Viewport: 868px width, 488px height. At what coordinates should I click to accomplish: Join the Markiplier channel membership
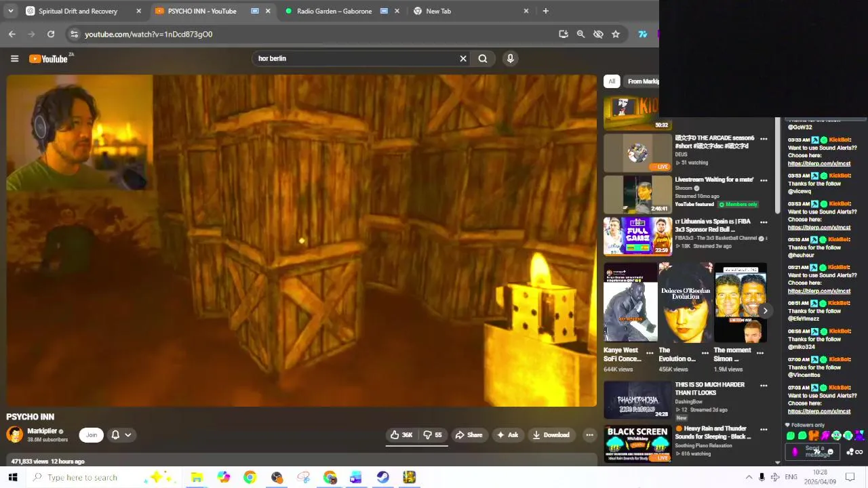click(91, 435)
